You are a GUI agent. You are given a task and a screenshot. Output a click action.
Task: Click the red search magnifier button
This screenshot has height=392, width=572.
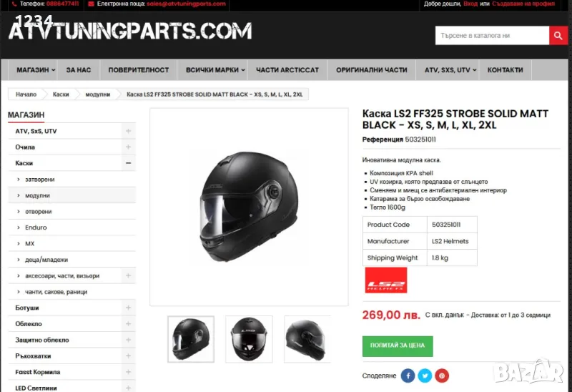[x=558, y=35]
